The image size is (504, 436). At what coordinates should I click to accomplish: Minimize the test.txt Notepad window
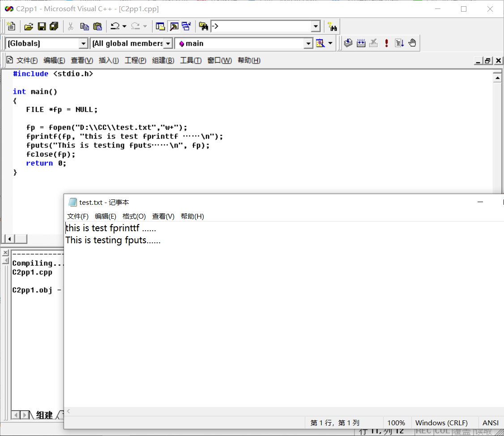(x=480, y=202)
